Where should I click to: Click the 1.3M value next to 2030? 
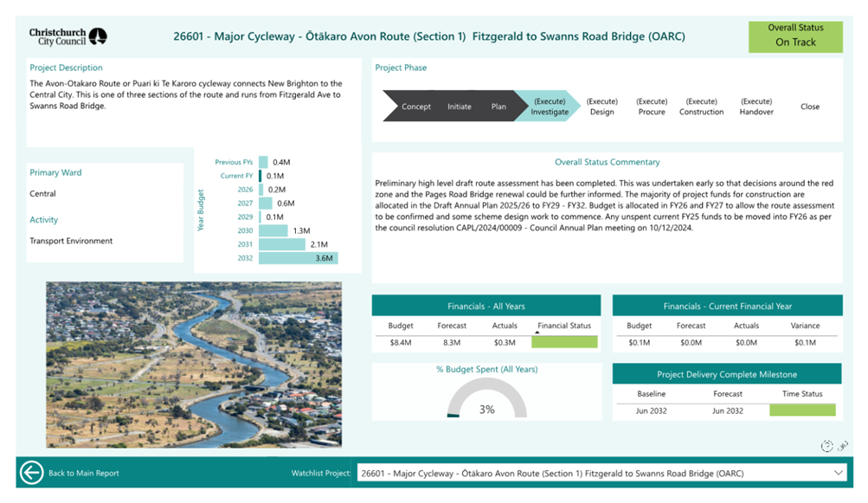point(302,230)
